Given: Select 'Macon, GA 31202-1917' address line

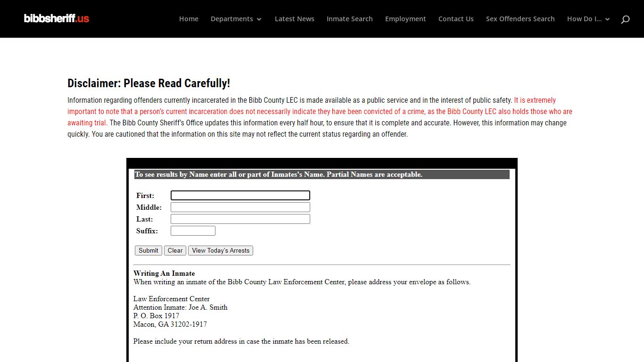Looking at the screenshot, I should pyautogui.click(x=170, y=324).
